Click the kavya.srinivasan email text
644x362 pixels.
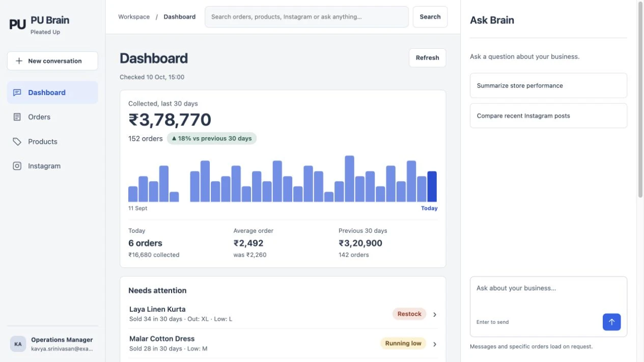[62, 349]
